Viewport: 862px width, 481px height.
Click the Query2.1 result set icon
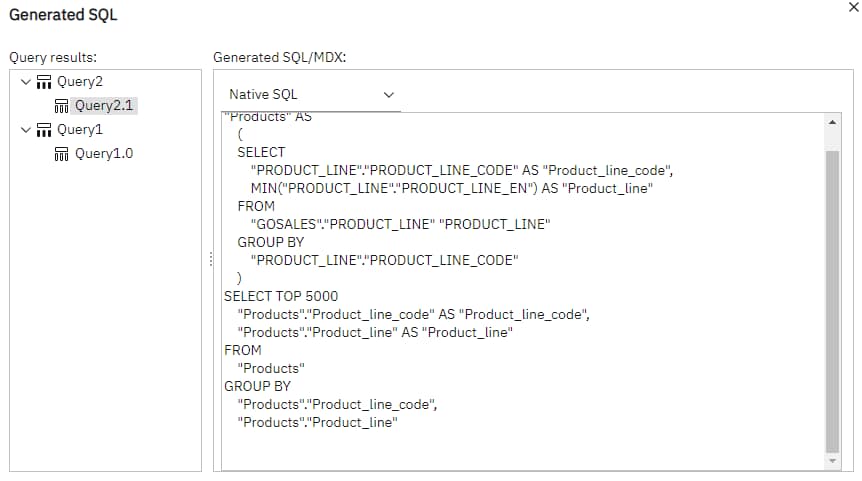point(61,106)
